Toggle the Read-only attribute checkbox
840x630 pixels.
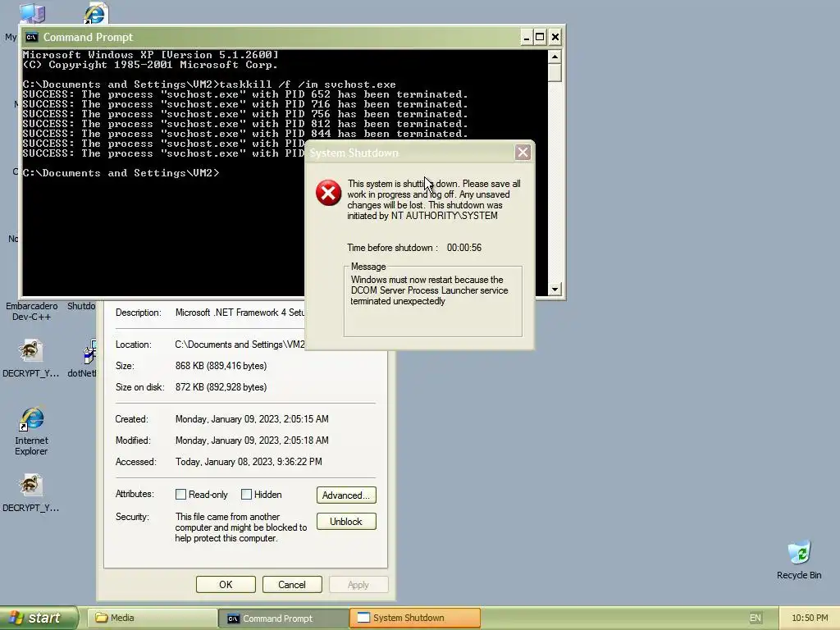tap(180, 495)
